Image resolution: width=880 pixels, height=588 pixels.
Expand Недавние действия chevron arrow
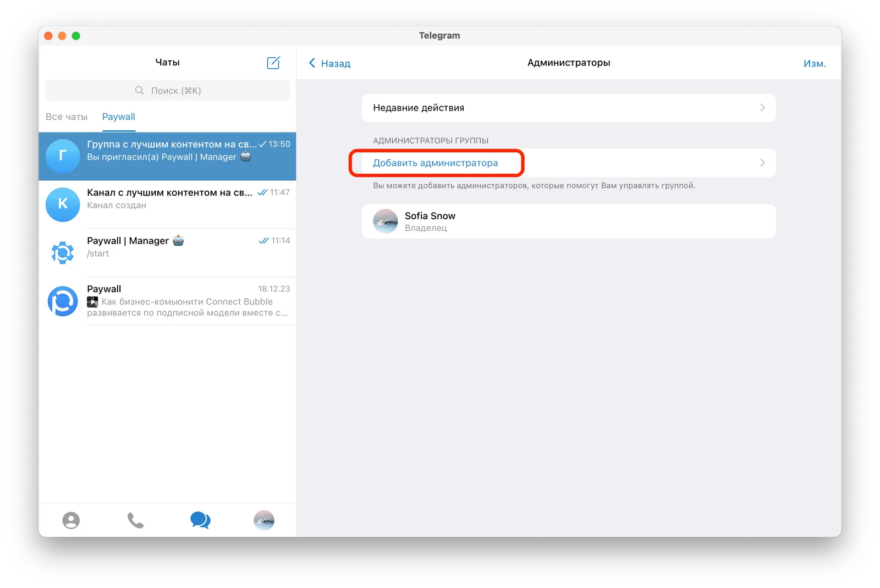coord(762,108)
